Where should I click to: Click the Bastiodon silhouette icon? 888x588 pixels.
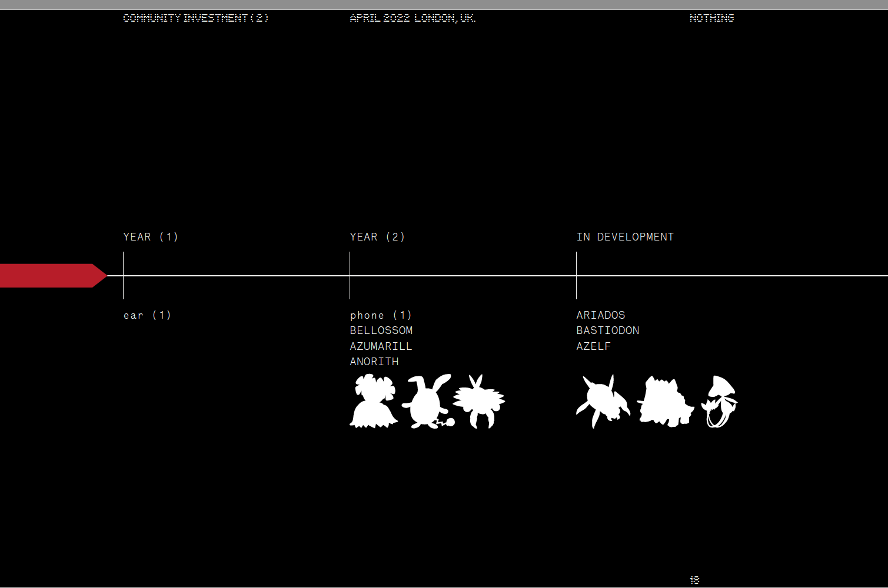[664, 402]
